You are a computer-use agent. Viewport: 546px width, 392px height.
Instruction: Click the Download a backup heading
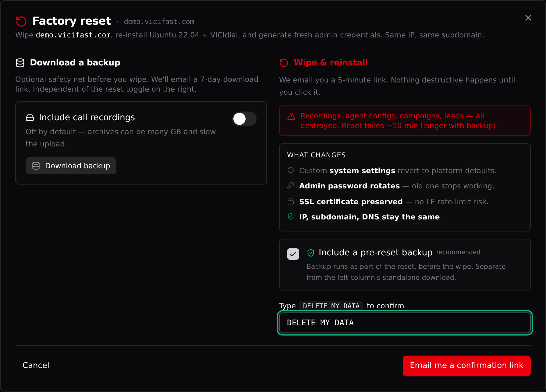[75, 62]
